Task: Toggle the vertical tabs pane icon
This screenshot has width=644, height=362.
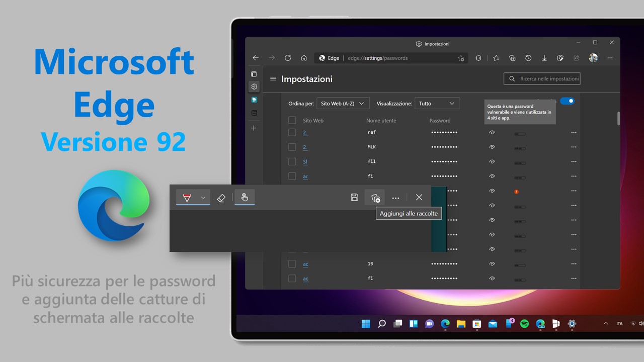Action: point(254,74)
